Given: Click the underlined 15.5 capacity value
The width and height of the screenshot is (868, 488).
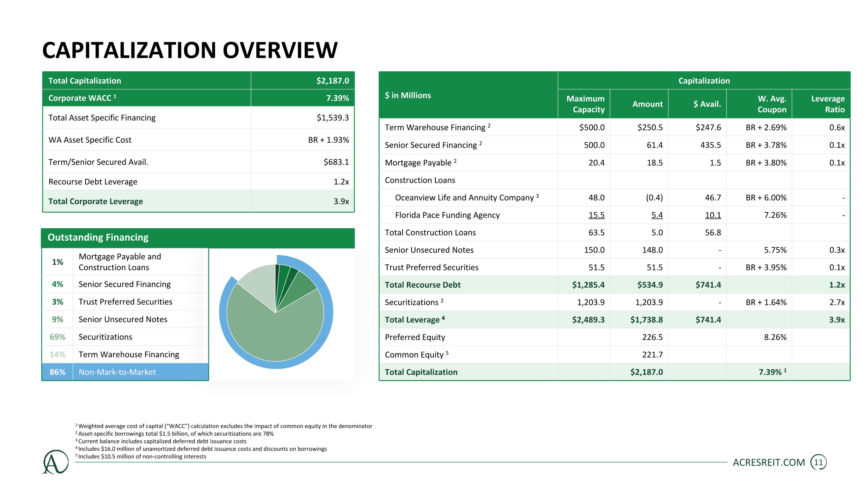Looking at the screenshot, I should tap(596, 215).
